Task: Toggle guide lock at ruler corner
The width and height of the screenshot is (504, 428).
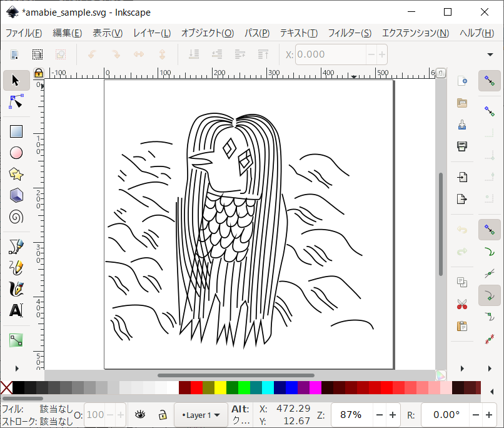Action: (39, 73)
